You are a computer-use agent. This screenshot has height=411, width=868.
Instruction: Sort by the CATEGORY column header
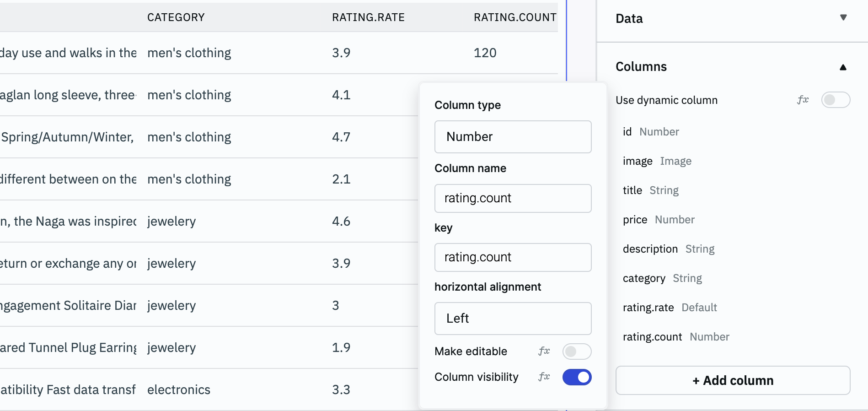coord(176,17)
